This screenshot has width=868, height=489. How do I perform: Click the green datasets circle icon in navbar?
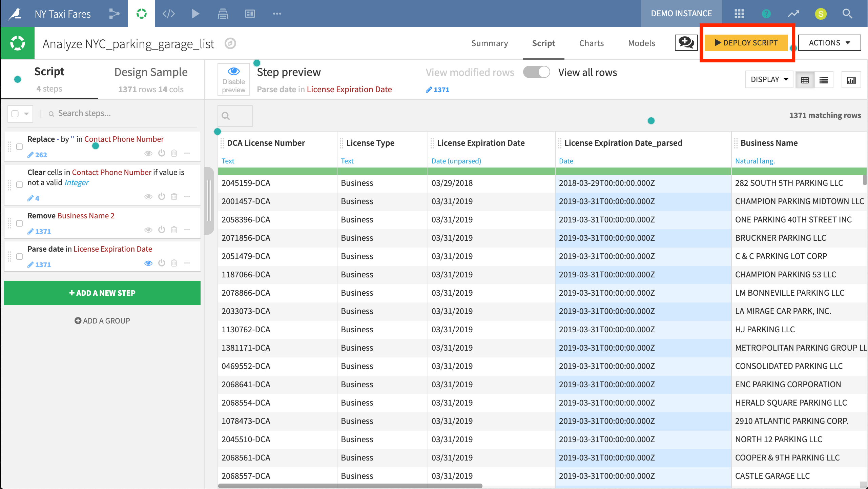[x=142, y=14]
